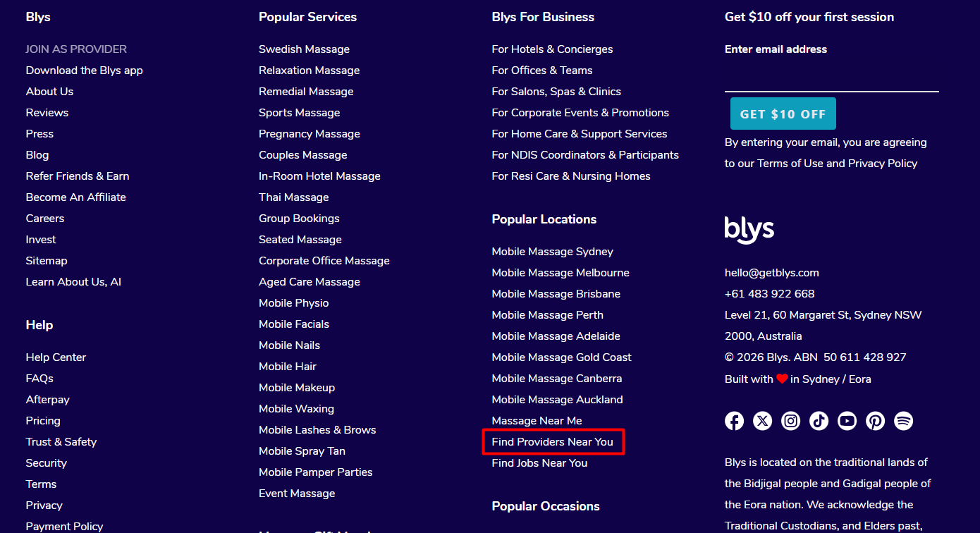980x533 pixels.
Task: Open For NDIS Coordinators & Participants link
Action: [x=585, y=155]
